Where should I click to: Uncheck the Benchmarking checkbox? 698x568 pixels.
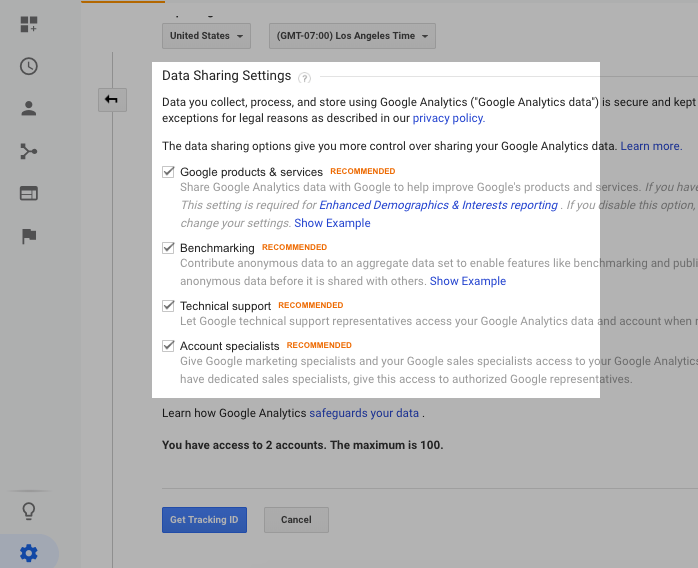point(168,247)
